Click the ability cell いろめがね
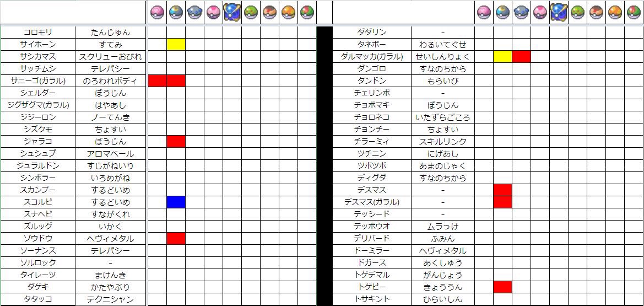Image resolution: width=644 pixels, height=306 pixels. point(111,178)
